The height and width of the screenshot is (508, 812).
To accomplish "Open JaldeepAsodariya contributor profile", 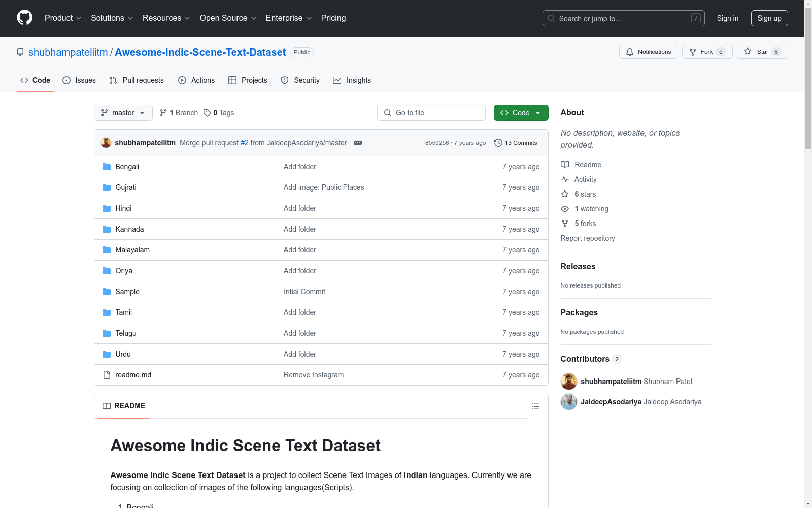I will click(x=611, y=402).
